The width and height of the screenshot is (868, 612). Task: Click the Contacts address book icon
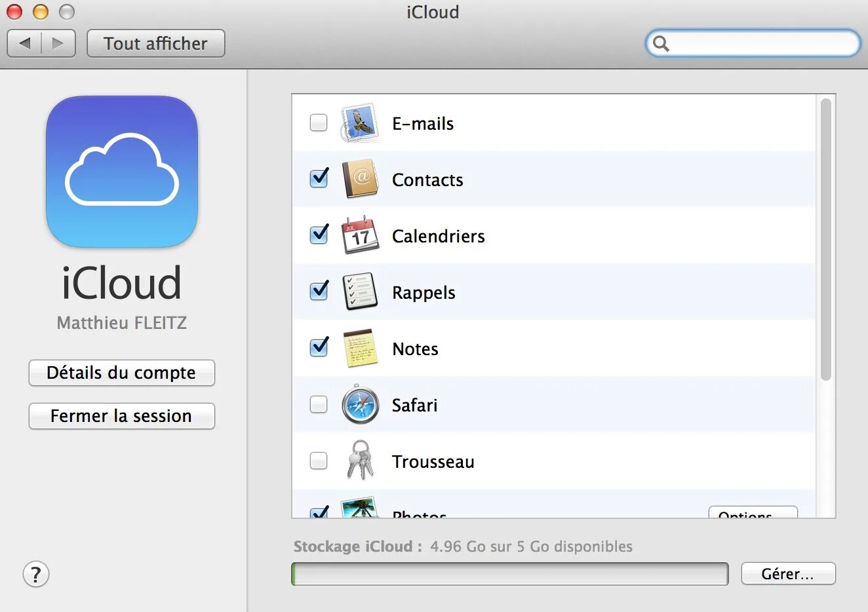click(361, 179)
